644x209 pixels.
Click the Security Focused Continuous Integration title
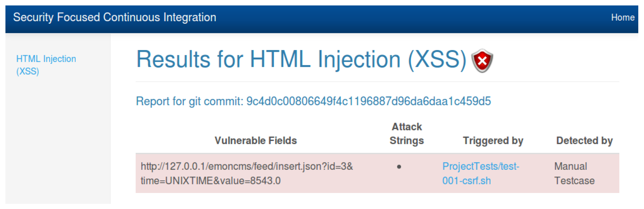115,17
